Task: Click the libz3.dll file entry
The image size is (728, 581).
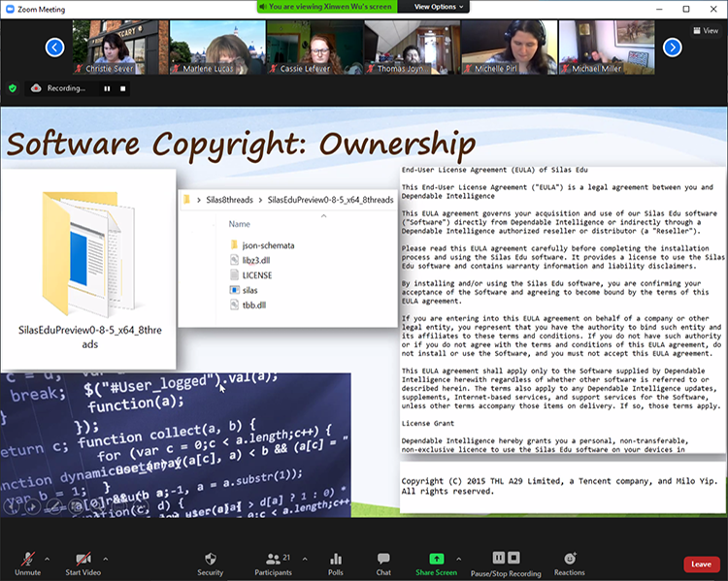Action: point(250,260)
